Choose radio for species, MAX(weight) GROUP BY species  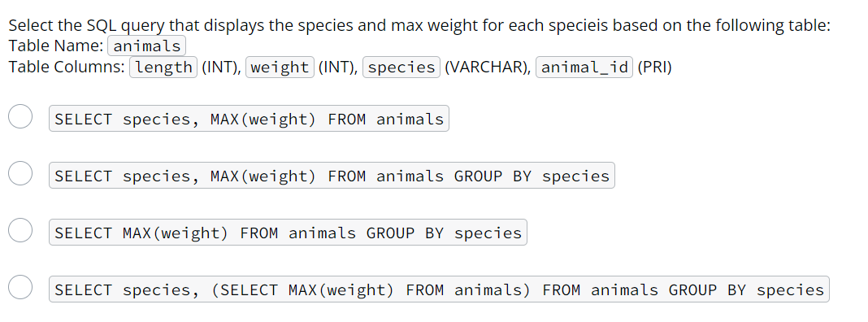tap(20, 173)
